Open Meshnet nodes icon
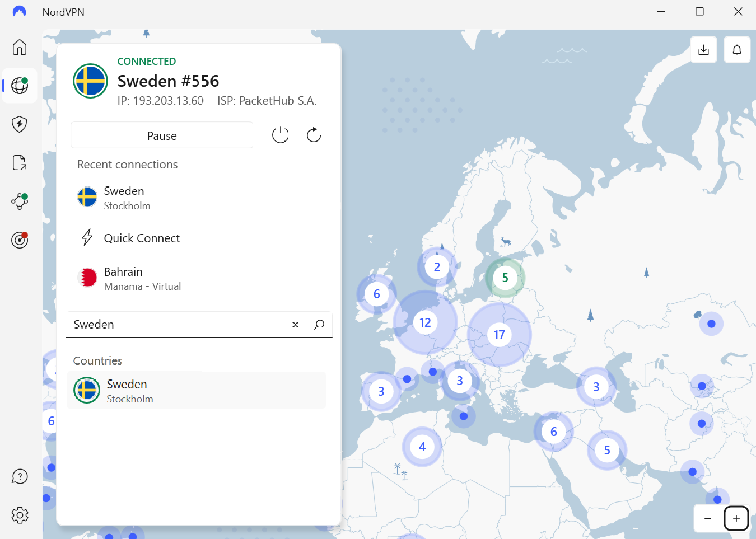Viewport: 756px width, 539px height. (20, 201)
